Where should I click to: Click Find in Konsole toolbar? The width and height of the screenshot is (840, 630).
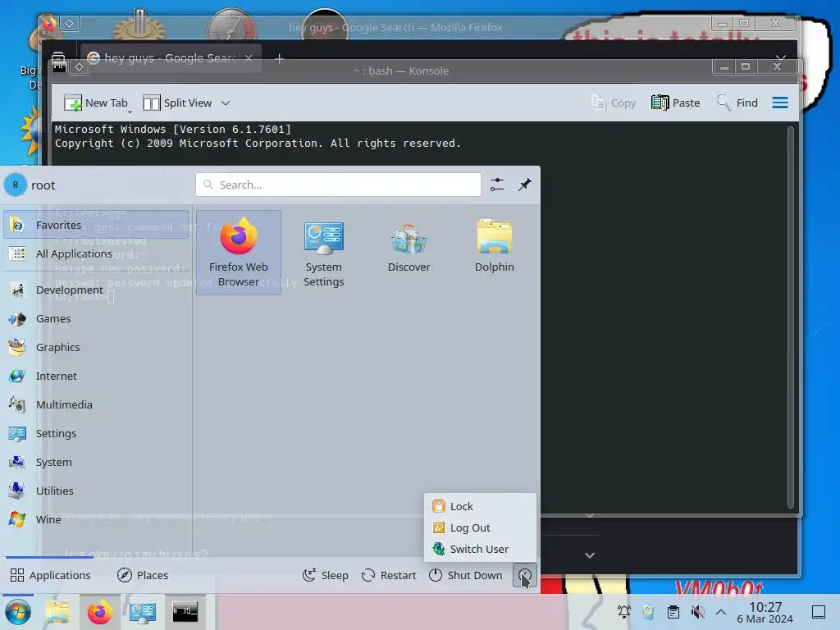[x=737, y=103]
